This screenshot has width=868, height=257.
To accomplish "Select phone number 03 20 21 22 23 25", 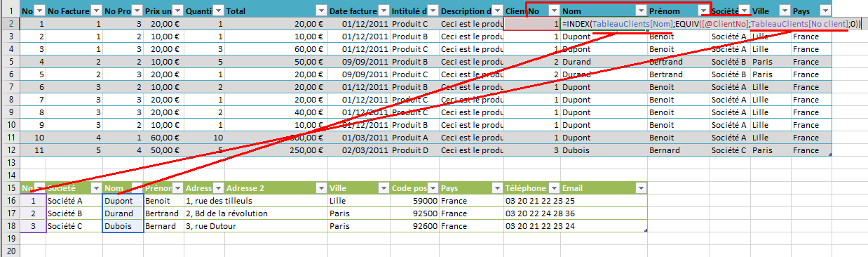I will 532,201.
